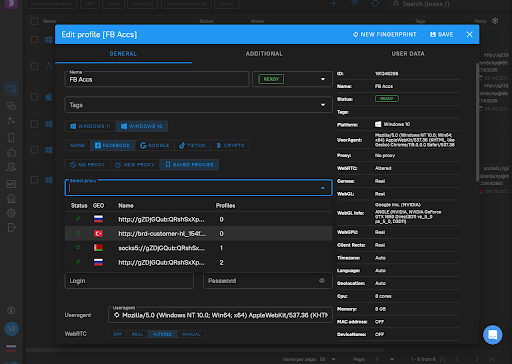This screenshot has width=512, height=364.
Task: Expand the Tags dropdown
Action: click(198, 105)
